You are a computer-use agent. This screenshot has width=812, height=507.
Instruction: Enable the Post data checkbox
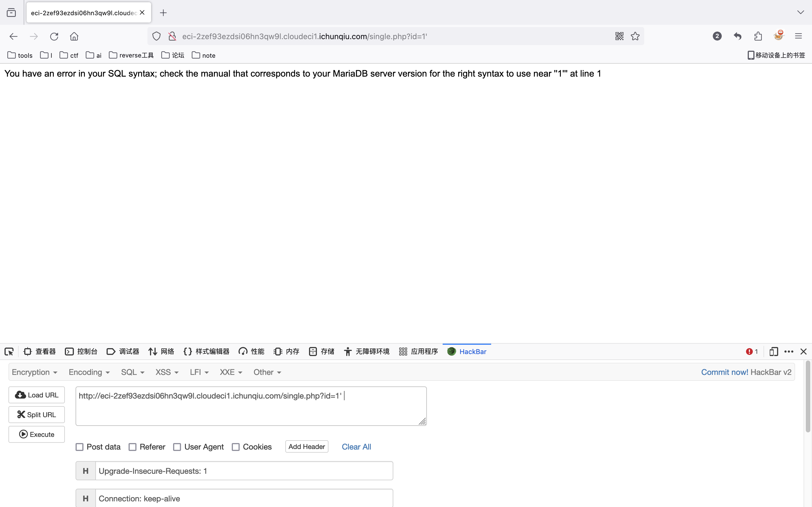[80, 447]
